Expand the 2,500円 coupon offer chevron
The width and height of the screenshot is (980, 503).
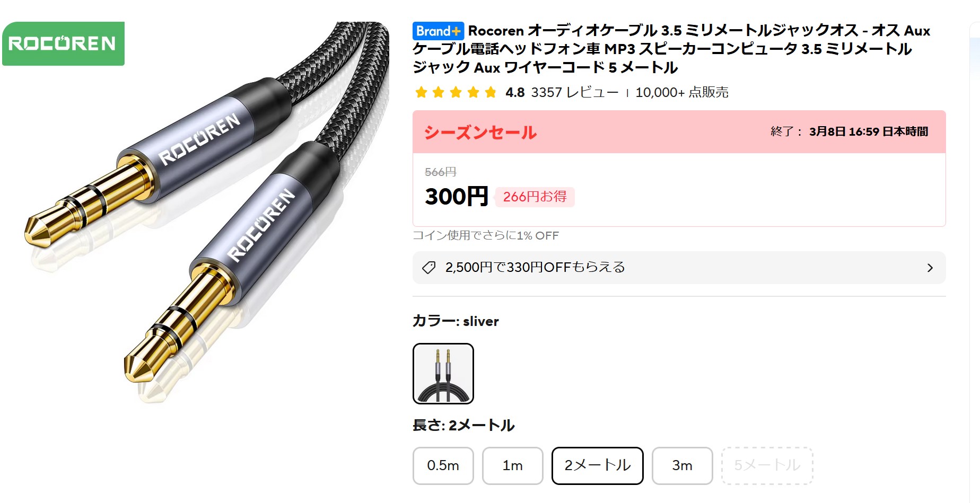tap(930, 268)
